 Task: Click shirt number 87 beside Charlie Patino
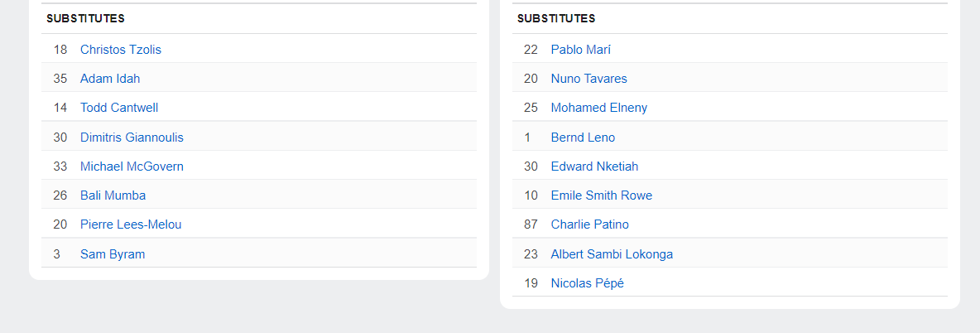point(531,224)
